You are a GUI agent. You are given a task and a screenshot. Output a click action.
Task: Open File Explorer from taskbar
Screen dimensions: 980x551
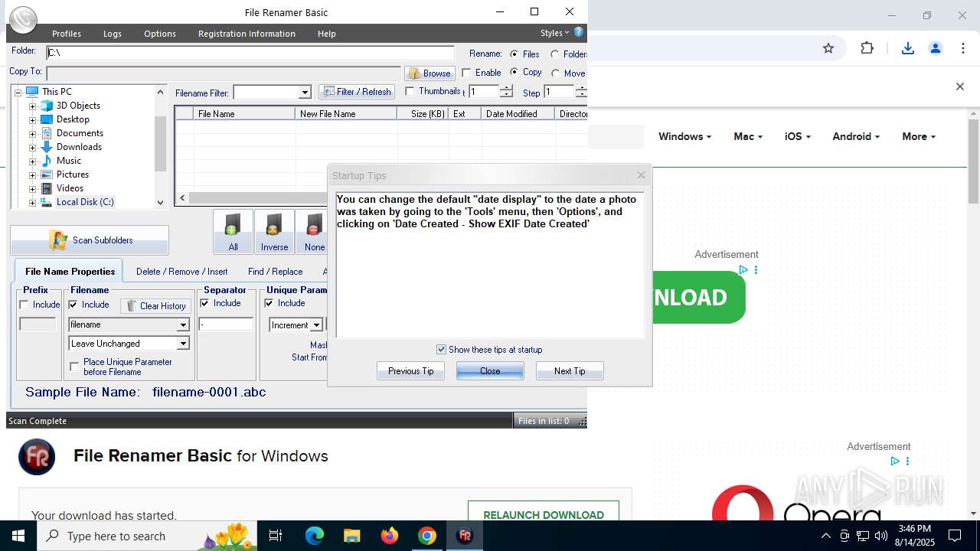pyautogui.click(x=351, y=536)
